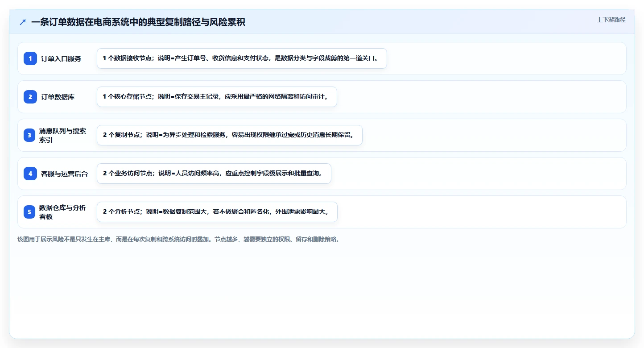Select the 客服与运营后台 step label
The height and width of the screenshot is (348, 644).
coord(65,174)
